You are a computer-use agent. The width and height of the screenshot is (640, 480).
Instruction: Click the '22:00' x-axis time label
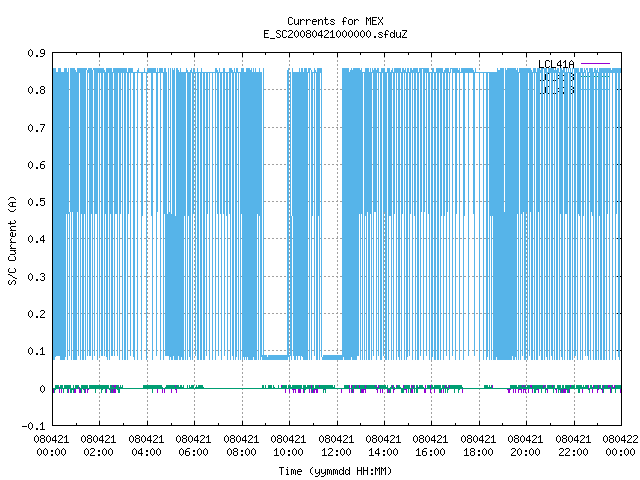click(x=573, y=453)
